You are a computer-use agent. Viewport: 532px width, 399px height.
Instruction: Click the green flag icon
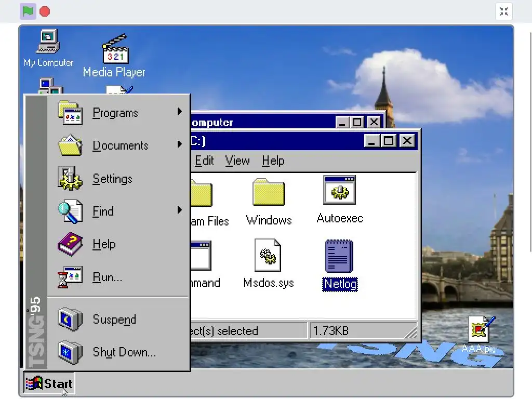28,11
